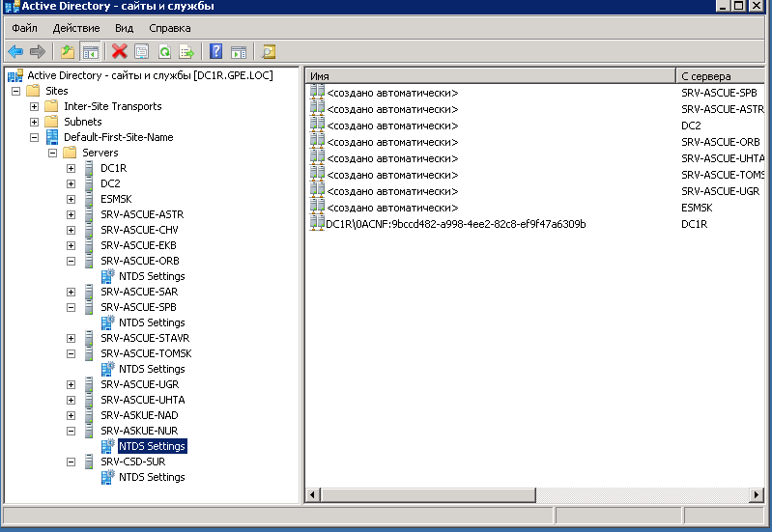Click the NTDS Settings icon under SRV-CSD-SUR
This screenshot has height=532, width=772.
[108, 477]
